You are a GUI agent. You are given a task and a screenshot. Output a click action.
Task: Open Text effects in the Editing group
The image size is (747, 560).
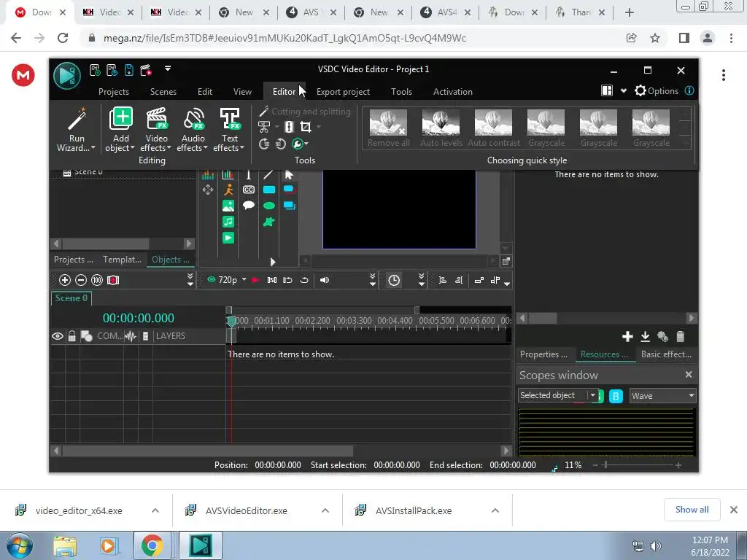click(x=229, y=130)
